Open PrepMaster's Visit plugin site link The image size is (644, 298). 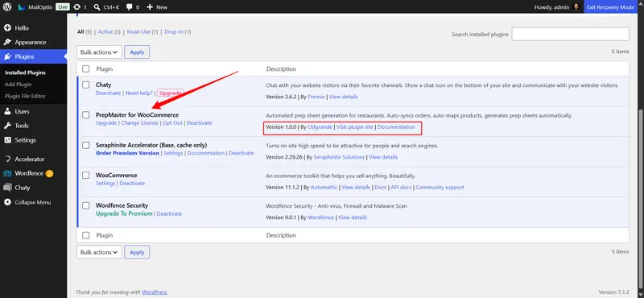click(x=354, y=127)
